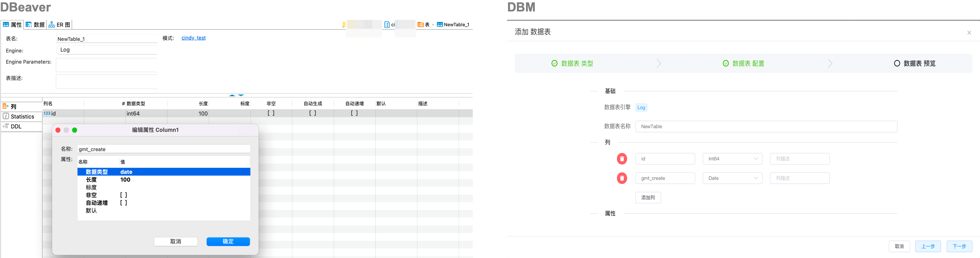Delete the id column with trash icon

622,159
